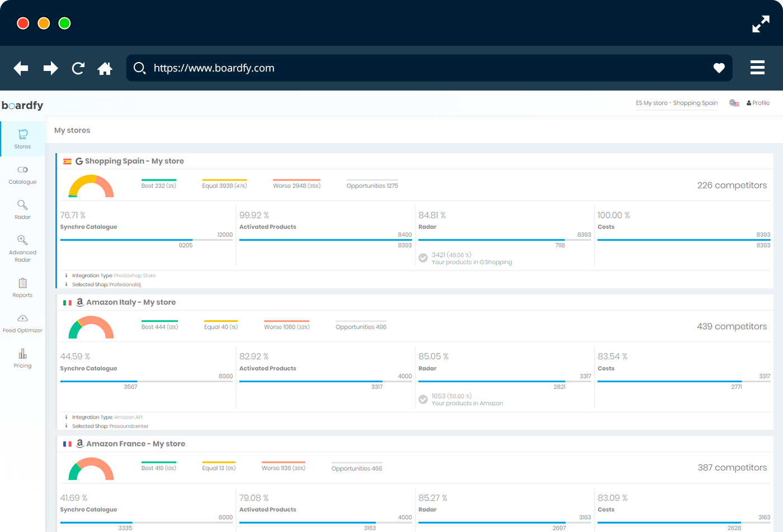The width and height of the screenshot is (783, 532).
Task: Select 'Equal 13' in Amazon France
Action: pyautogui.click(x=219, y=467)
